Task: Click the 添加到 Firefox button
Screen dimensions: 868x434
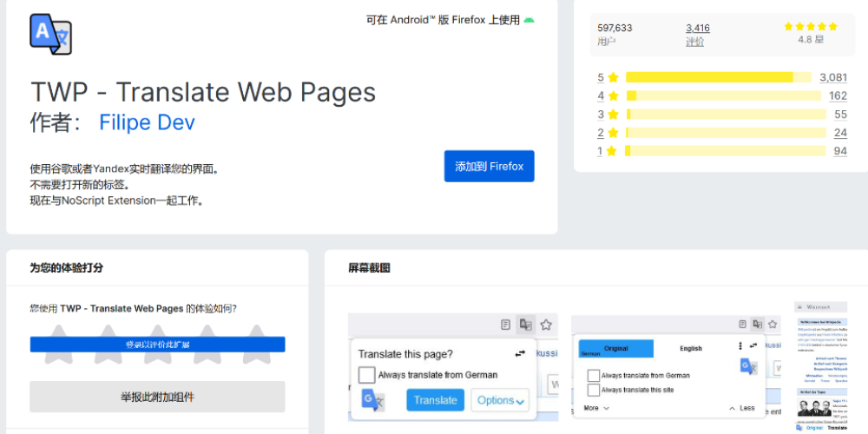Action: pos(489,166)
